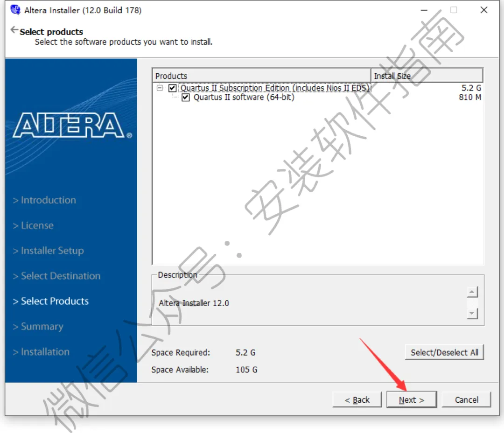Image resolution: width=504 pixels, height=441 pixels.
Task: Select the Quartus II software (64-bit) row
Action: 244,97
